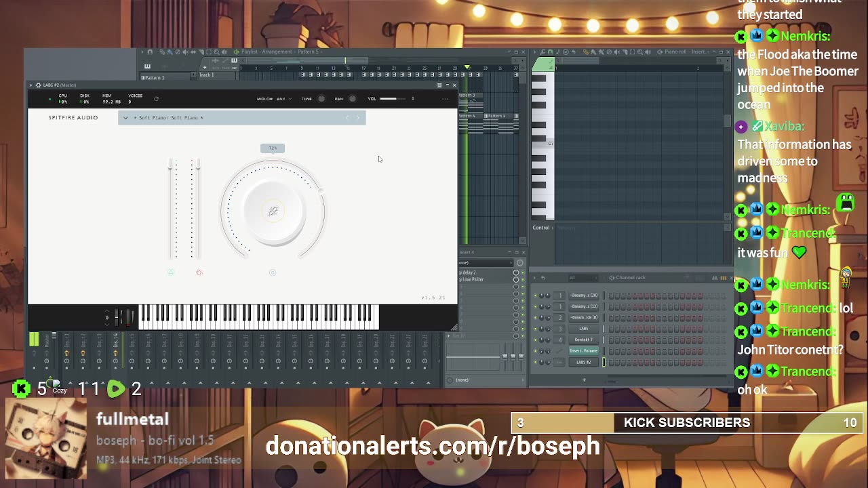Click the red dynamics icon under right slider
The height and width of the screenshot is (488, 868).
click(x=199, y=272)
